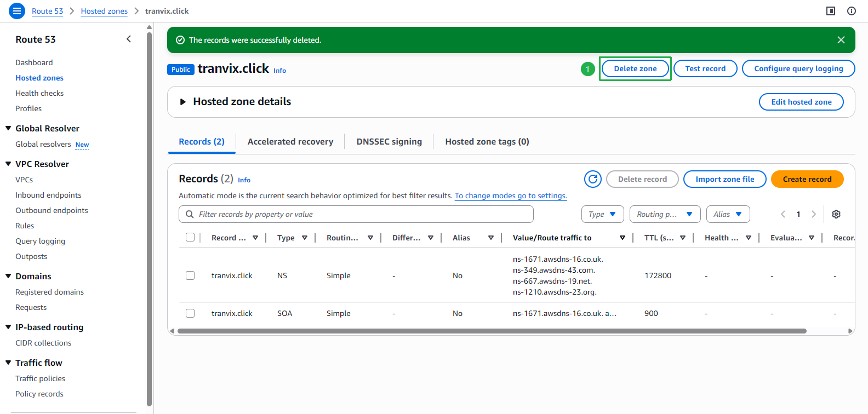This screenshot has height=414, width=868.
Task: Sort by Value/Route traffic to arrow
Action: [623, 238]
